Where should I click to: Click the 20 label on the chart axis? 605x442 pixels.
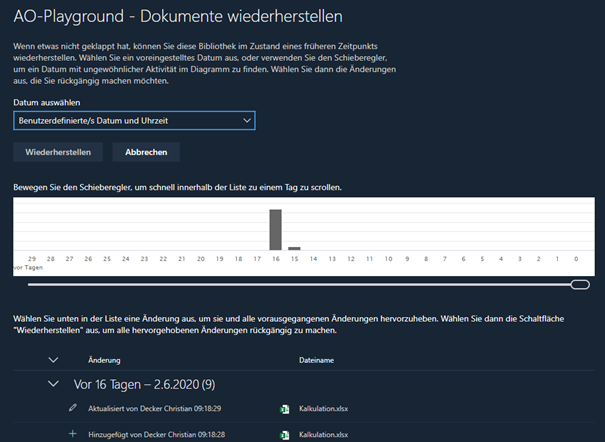click(x=201, y=259)
